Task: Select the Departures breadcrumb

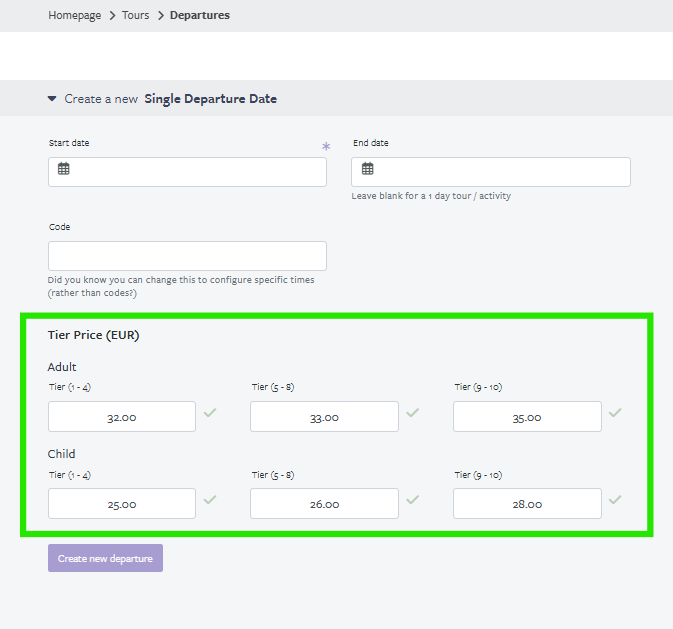Action: (x=200, y=15)
